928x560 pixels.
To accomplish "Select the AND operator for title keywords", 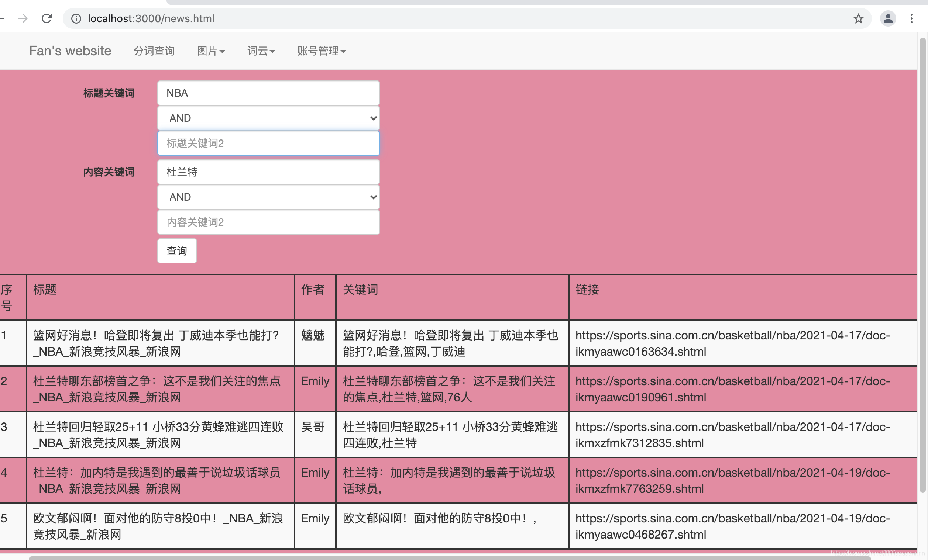I will 268,118.
